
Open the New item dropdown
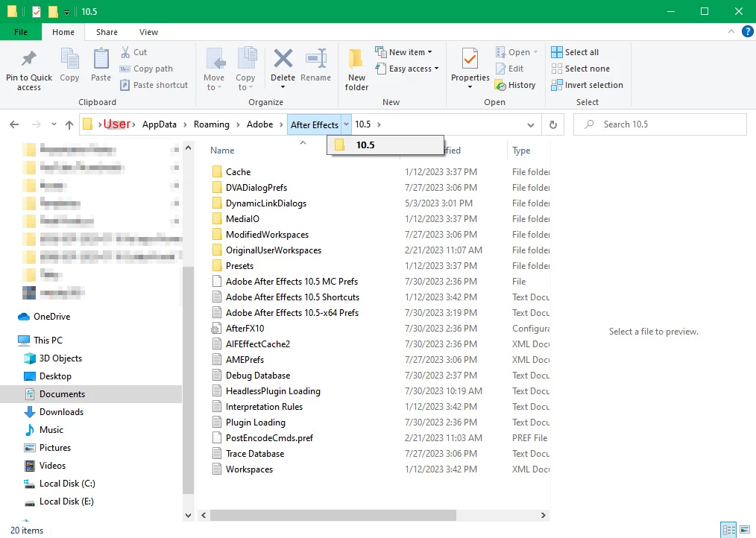[403, 52]
